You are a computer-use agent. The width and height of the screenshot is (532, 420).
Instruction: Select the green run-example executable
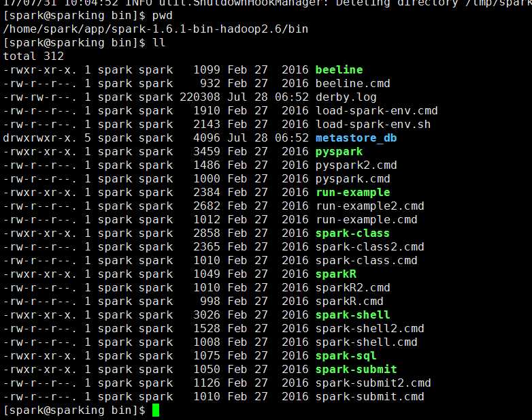[352, 193]
